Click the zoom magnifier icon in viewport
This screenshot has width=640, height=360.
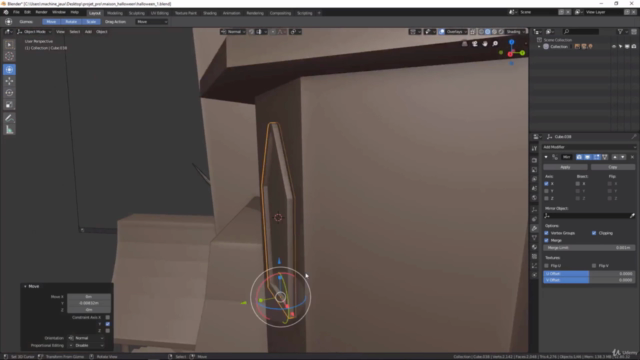(x=495, y=44)
